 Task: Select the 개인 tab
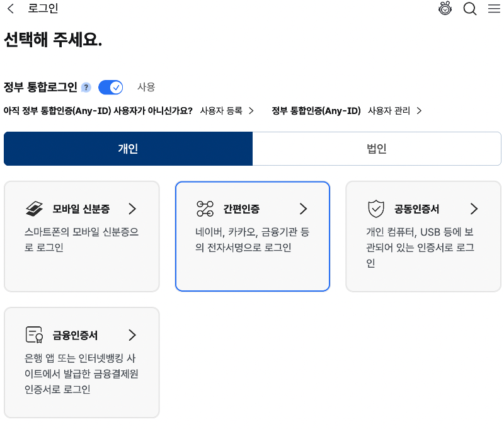[x=129, y=149]
